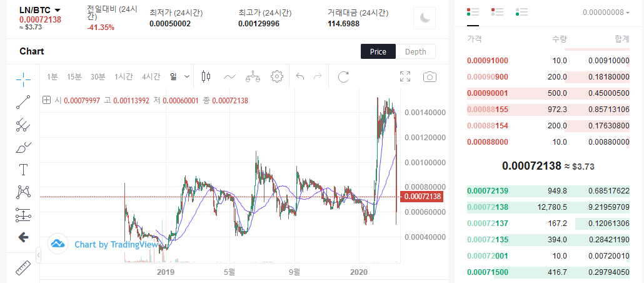Select the brush drawing tool
This screenshot has width=644, height=283.
click(23, 147)
